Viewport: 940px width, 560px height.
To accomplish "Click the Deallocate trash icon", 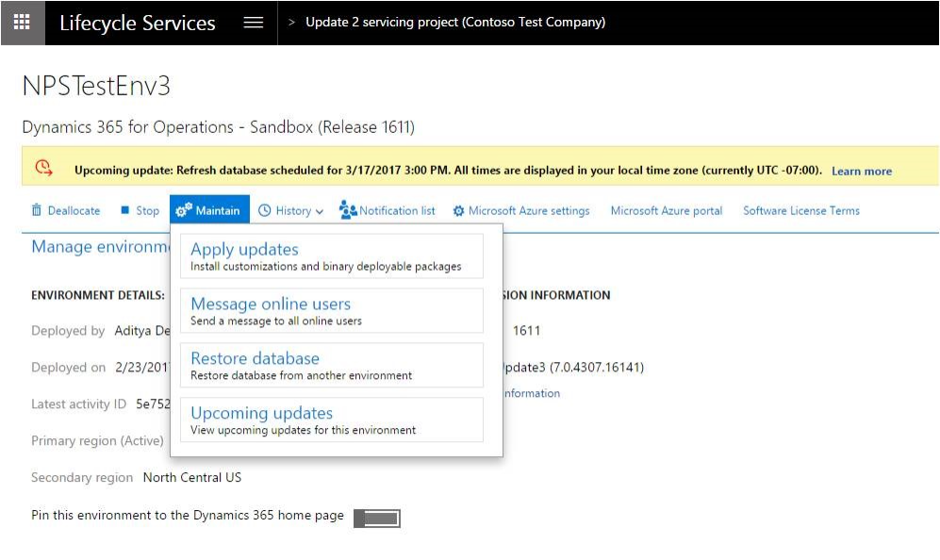I will click(37, 210).
